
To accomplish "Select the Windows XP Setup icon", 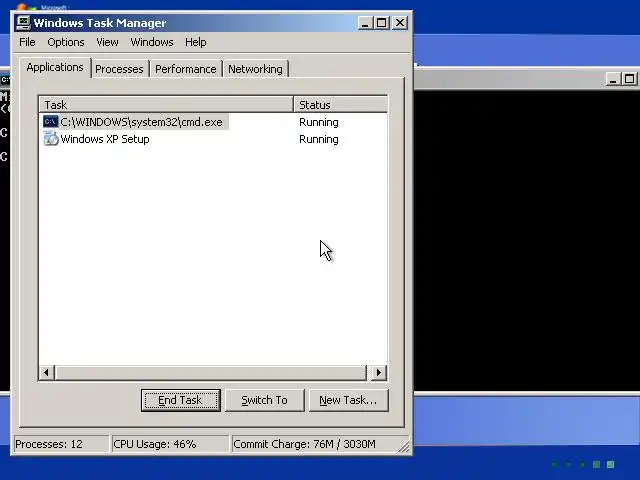I will point(51,139).
